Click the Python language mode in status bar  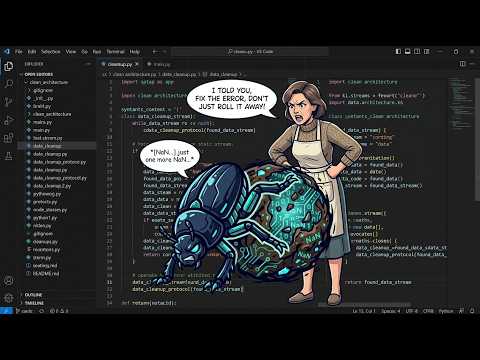(x=446, y=311)
